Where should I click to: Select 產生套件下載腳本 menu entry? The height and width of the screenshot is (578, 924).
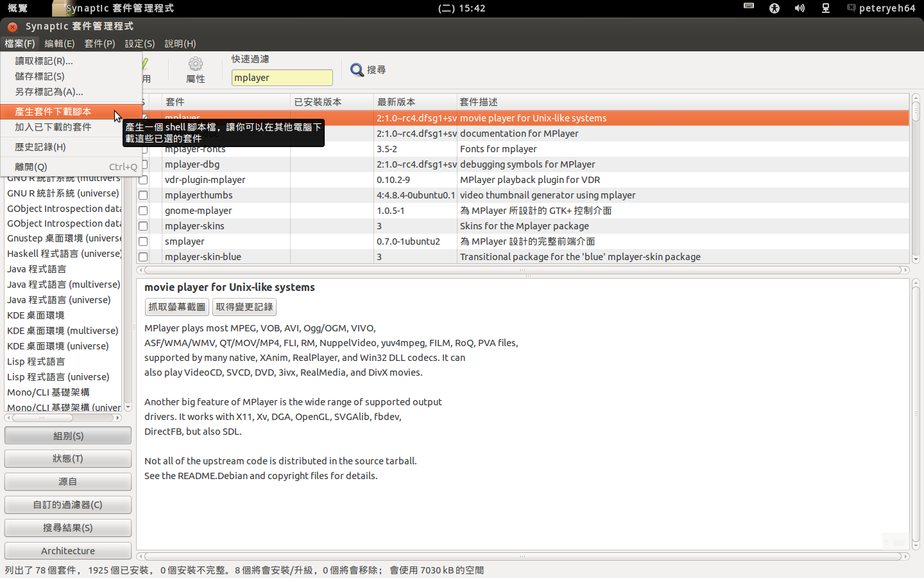[x=71, y=112]
